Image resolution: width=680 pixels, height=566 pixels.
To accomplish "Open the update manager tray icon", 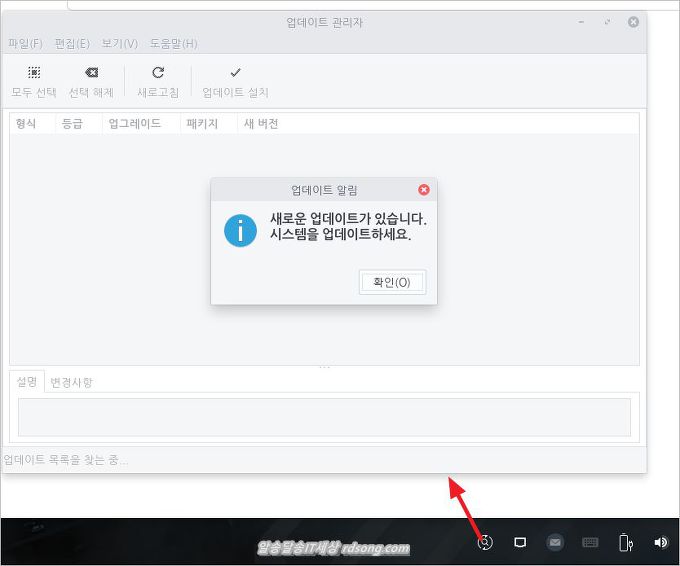I will point(486,542).
